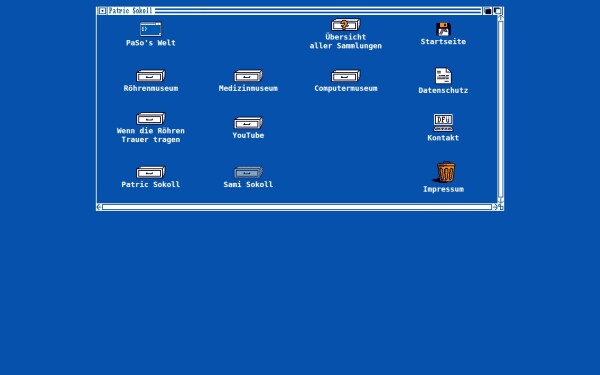
Task: Open the YouTube drawer icon
Action: pyautogui.click(x=248, y=123)
